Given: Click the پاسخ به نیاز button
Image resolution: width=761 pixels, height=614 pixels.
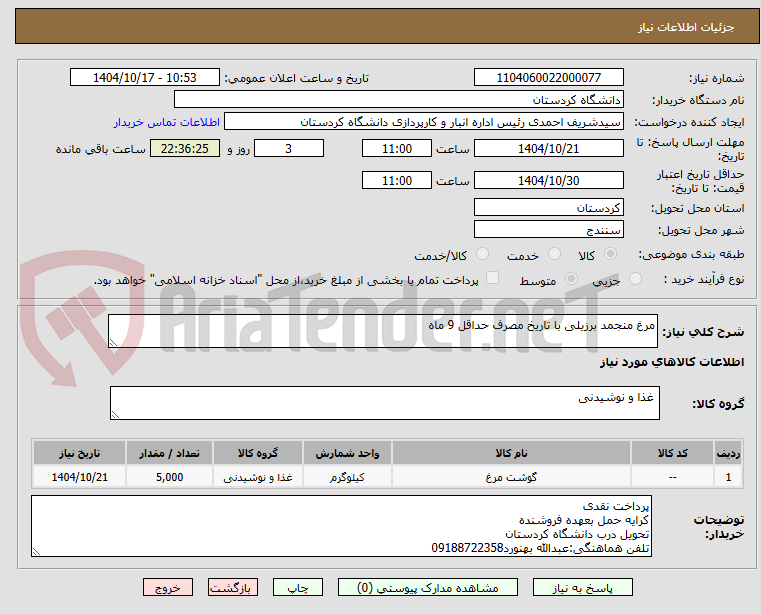Looking at the screenshot, I should coord(582,587).
